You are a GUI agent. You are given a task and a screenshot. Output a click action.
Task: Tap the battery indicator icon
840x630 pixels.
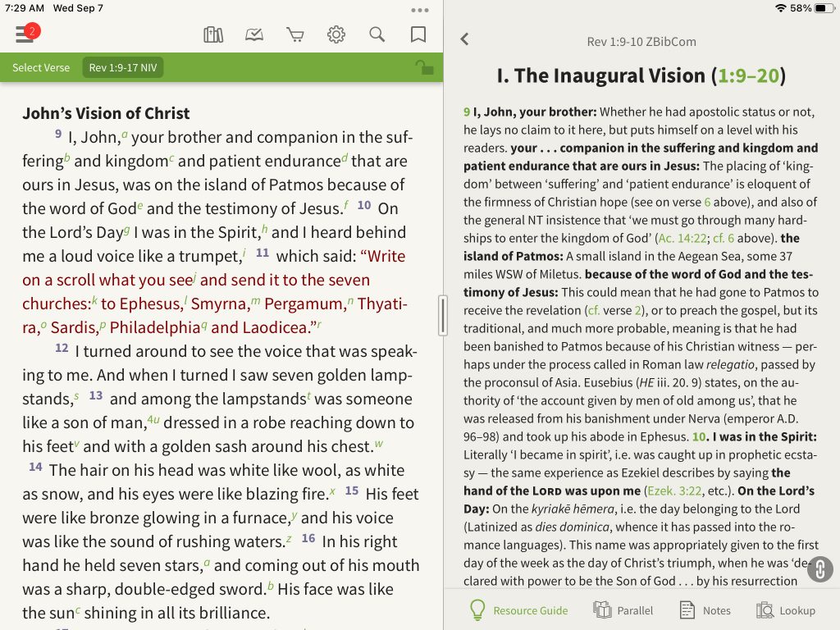coord(824,8)
